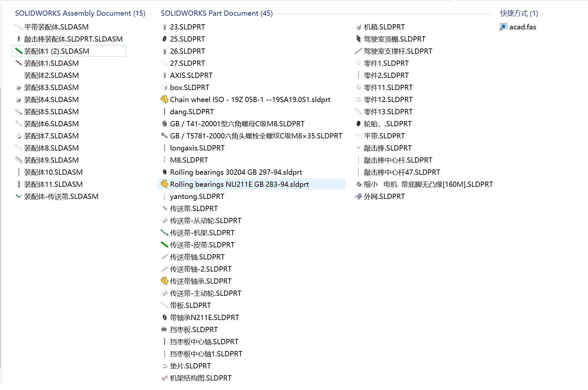The image size is (588, 390).
Task: Select the 27.SLDPRT file name
Action: tap(188, 63)
